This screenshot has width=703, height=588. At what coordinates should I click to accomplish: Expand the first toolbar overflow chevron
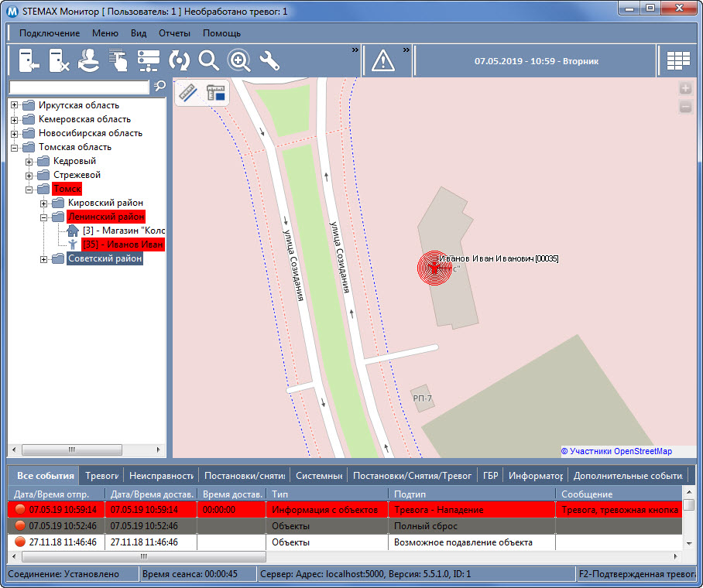pyautogui.click(x=355, y=50)
